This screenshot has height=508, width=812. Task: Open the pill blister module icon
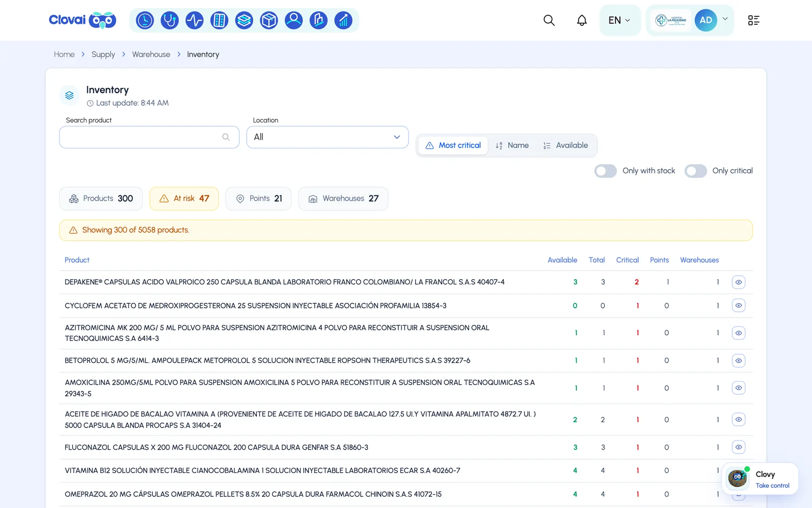point(219,20)
